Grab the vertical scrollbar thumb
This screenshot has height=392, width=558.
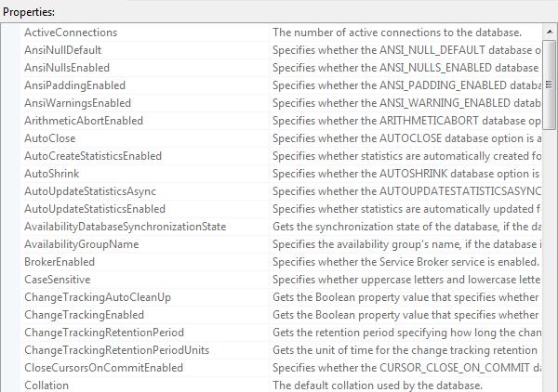[x=550, y=85]
